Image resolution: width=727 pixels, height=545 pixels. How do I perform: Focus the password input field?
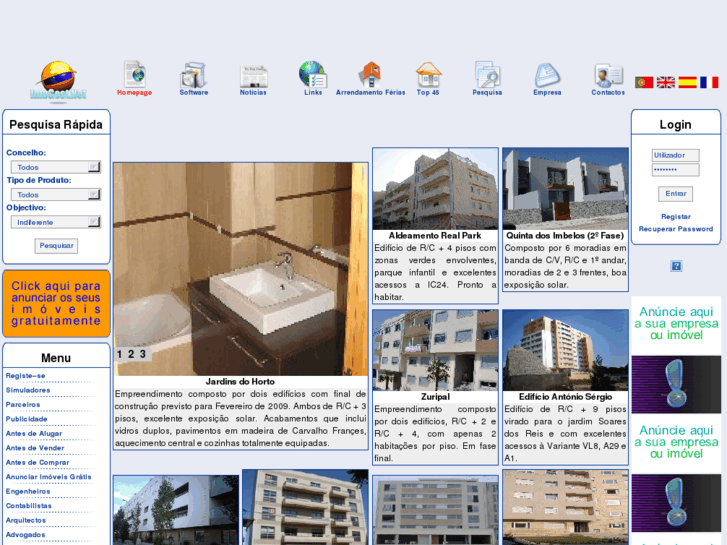[x=676, y=170]
